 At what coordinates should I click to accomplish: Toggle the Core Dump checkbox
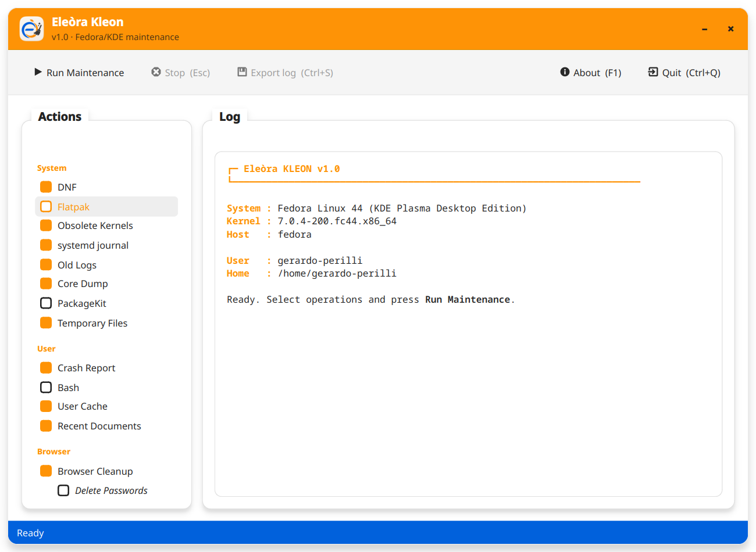click(46, 284)
